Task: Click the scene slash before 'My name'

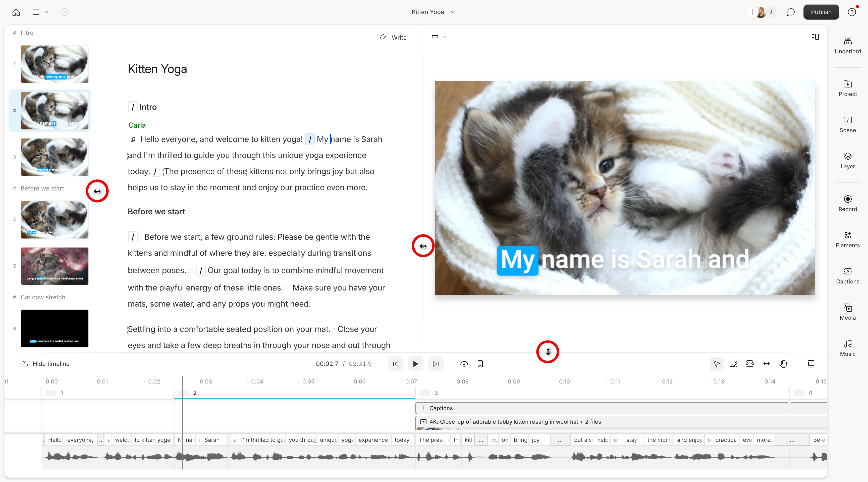Action: 310,139
